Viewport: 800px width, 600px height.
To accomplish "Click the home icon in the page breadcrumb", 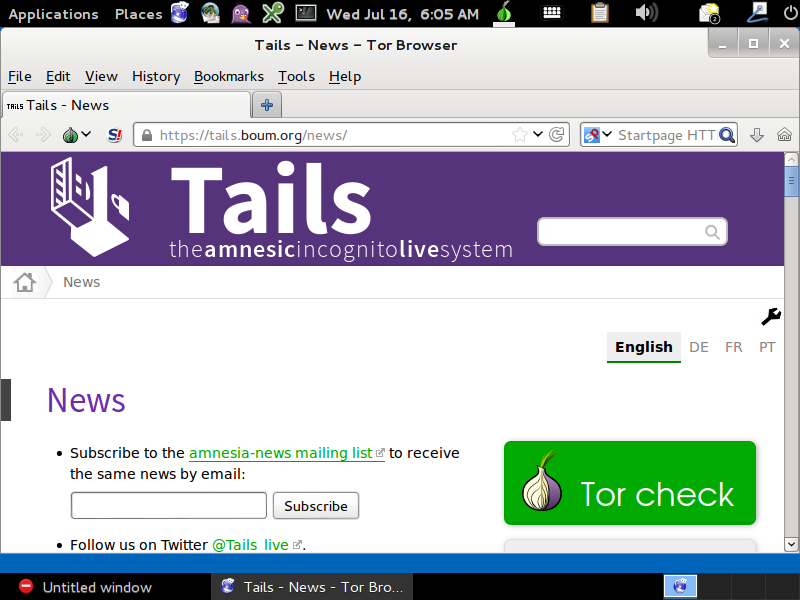I will coord(25,282).
